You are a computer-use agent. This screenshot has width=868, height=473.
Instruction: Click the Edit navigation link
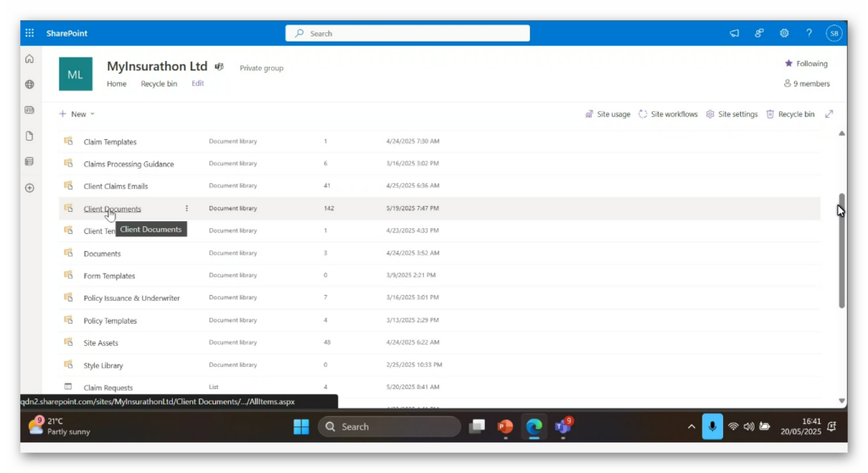coord(198,83)
